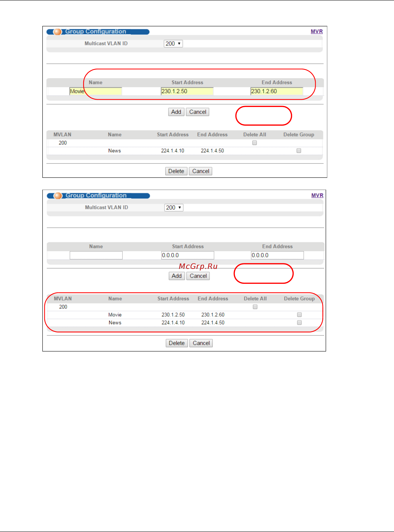The image size is (394, 532).
Task: Click the orange Group Configuration icon in bottom panel
Action: point(58,196)
